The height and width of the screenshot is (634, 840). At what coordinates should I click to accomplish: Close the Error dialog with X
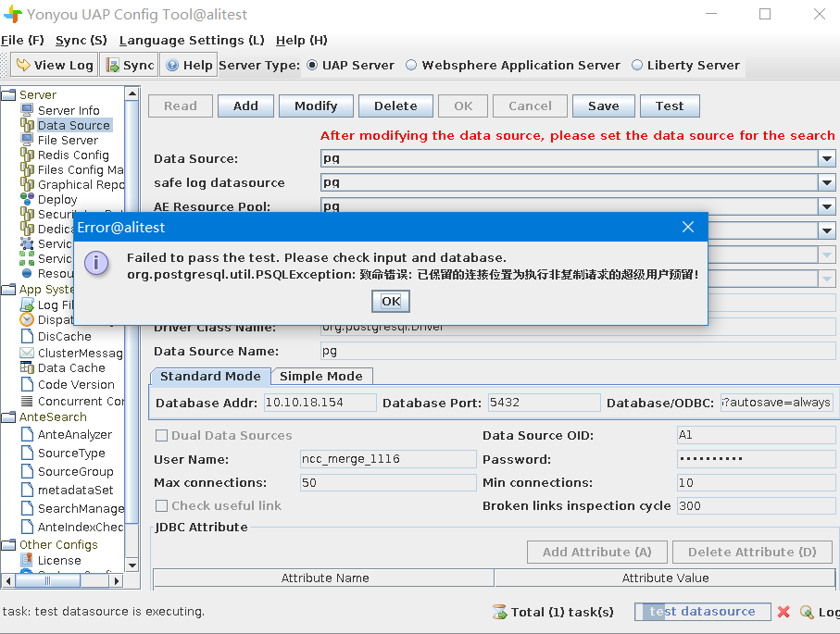pos(688,227)
